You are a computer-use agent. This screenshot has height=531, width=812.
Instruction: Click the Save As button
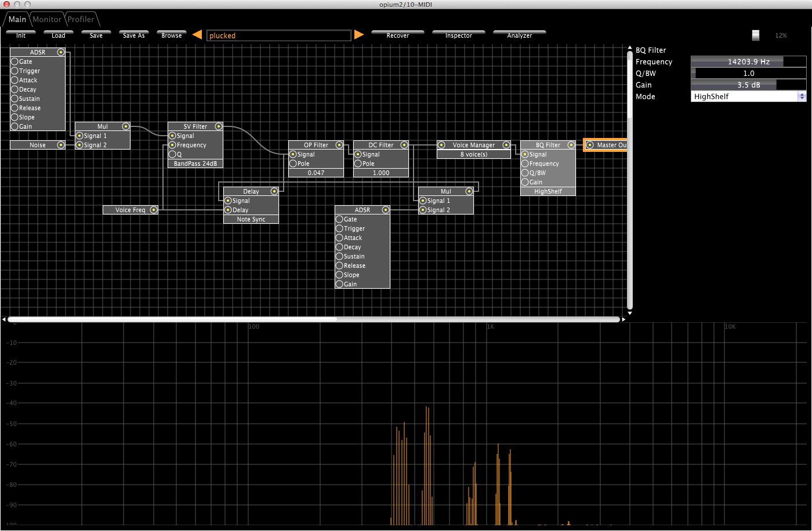coord(133,35)
